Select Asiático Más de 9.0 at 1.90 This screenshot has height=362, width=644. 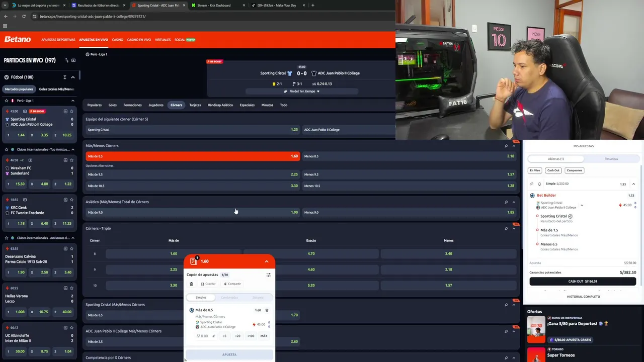click(193, 212)
